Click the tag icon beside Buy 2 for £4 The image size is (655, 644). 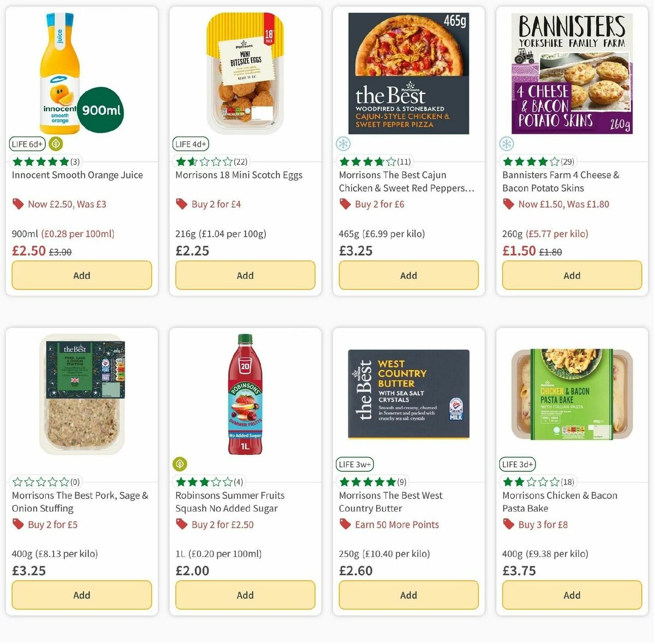pyautogui.click(x=181, y=204)
